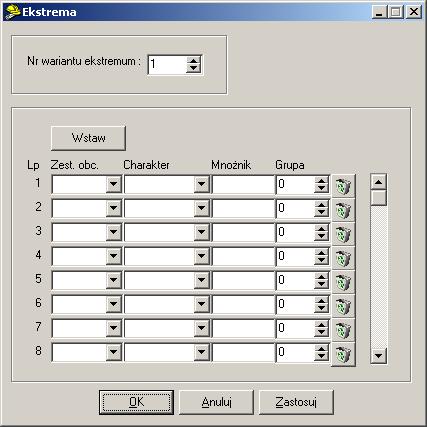Image resolution: width=427 pixels, height=427 pixels.
Task: Remove row 8 with its bin icon
Action: (343, 354)
